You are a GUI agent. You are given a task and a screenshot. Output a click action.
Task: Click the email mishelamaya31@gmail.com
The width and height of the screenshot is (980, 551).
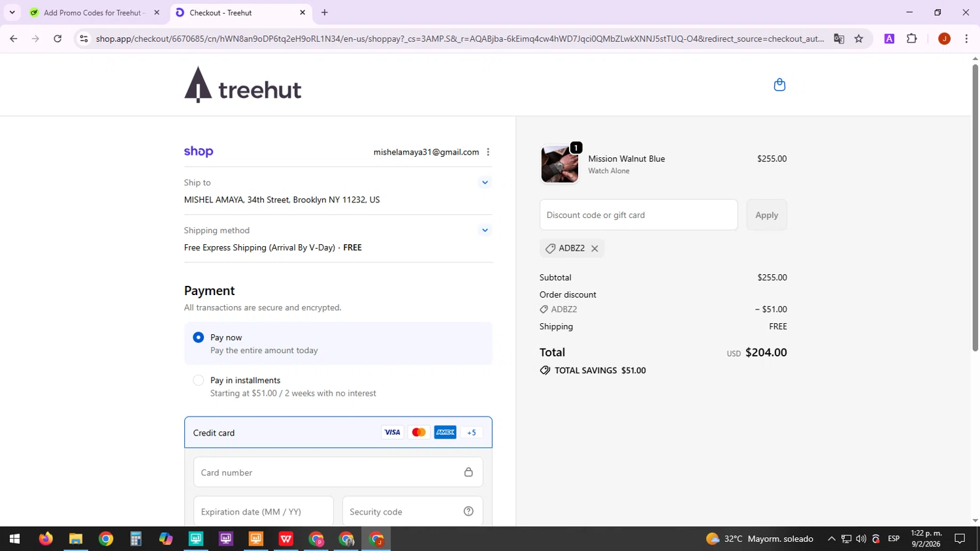tap(426, 152)
